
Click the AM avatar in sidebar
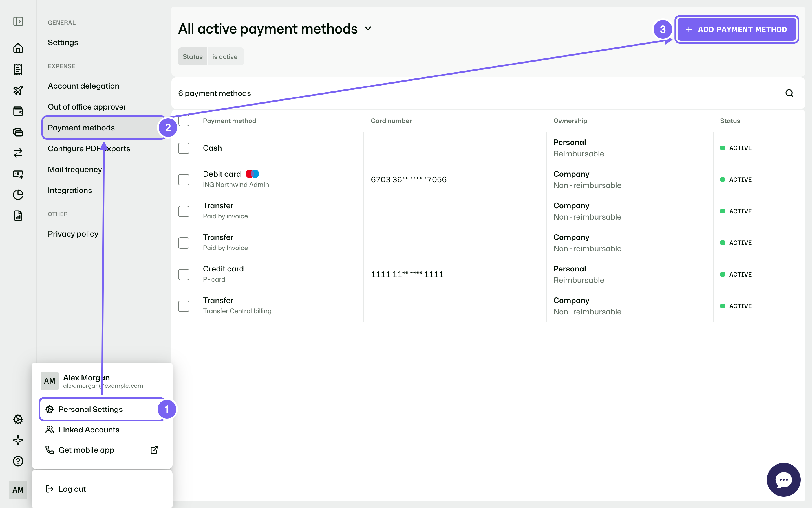coord(18,490)
